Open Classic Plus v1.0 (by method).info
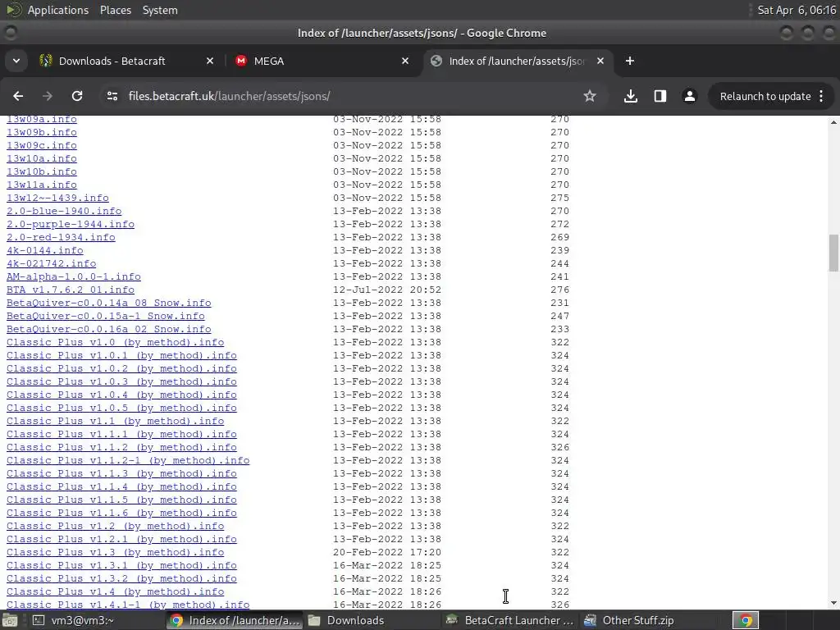This screenshot has height=630, width=840. pyautogui.click(x=115, y=342)
